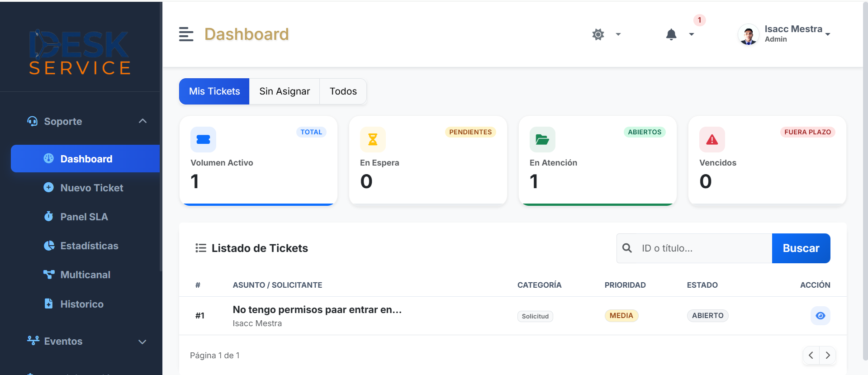Click the En Atención open folder icon
Viewport: 868px width, 375px height.
pyautogui.click(x=542, y=139)
